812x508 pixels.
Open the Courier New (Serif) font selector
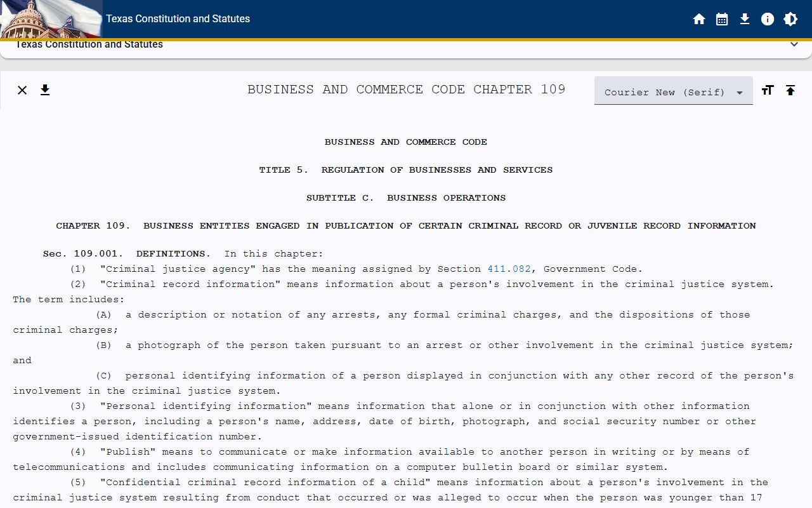tap(674, 91)
